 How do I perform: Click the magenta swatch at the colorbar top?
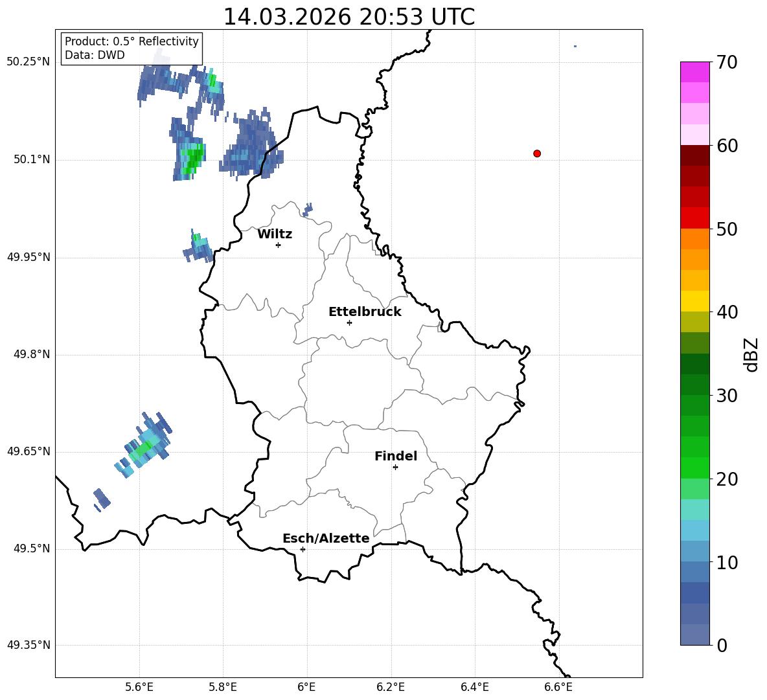[x=695, y=72]
